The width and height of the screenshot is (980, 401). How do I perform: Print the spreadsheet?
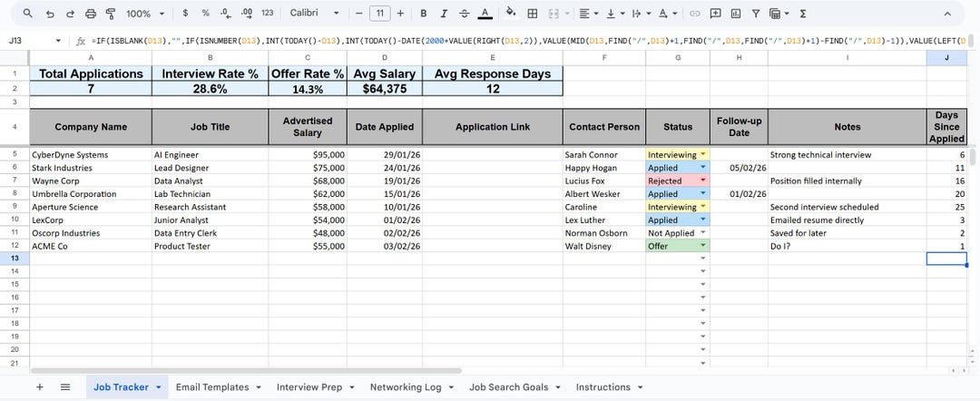coord(91,13)
